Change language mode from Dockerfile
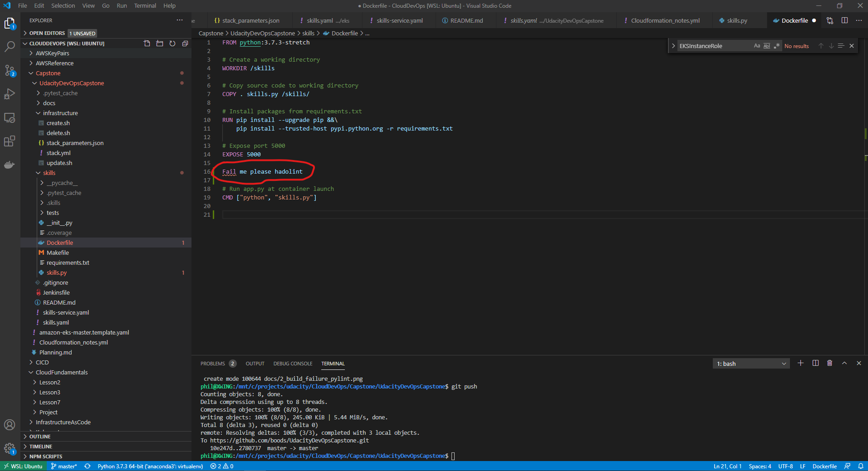 pos(824,466)
